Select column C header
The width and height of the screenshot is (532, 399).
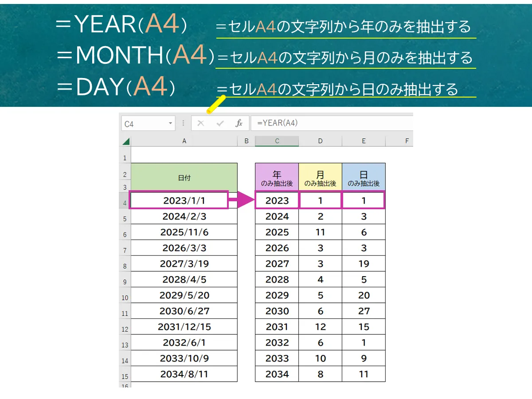tap(277, 141)
